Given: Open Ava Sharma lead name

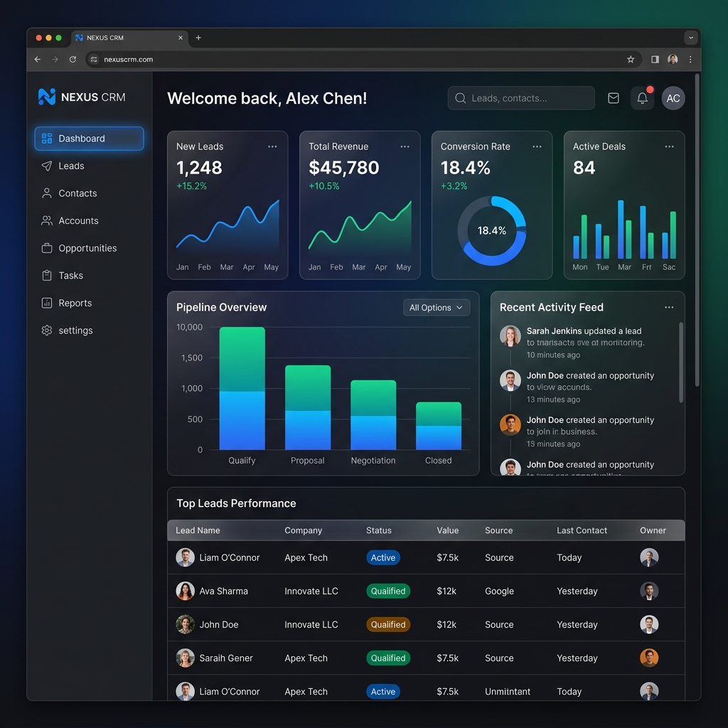Looking at the screenshot, I should pos(223,591).
